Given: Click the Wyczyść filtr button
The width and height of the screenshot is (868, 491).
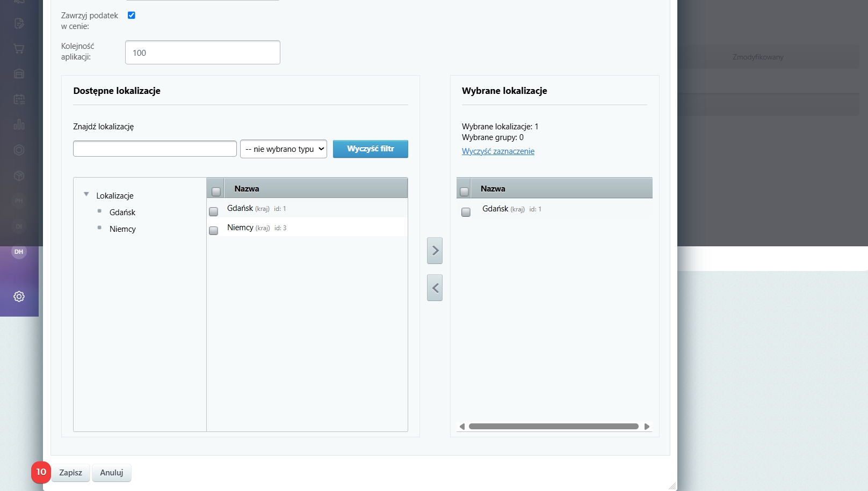Looking at the screenshot, I should pos(370,149).
